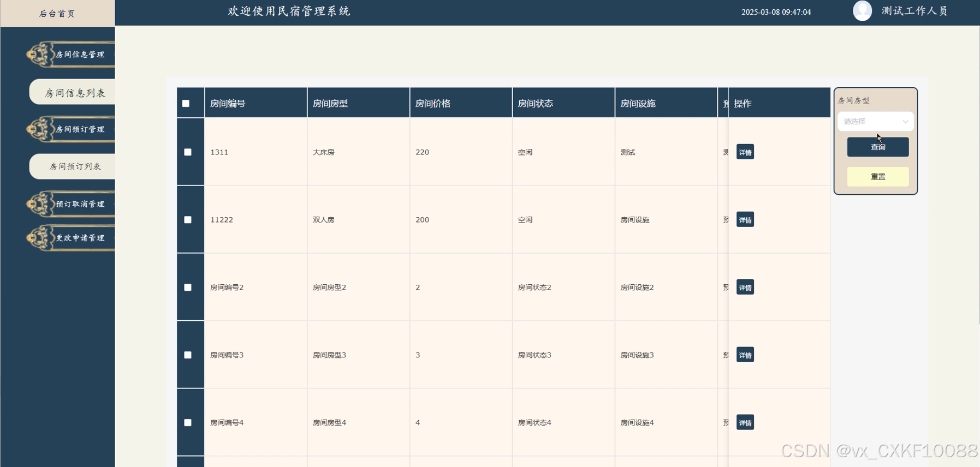Click the 查询 search button
Image resolution: width=980 pixels, height=467 pixels.
(878, 147)
